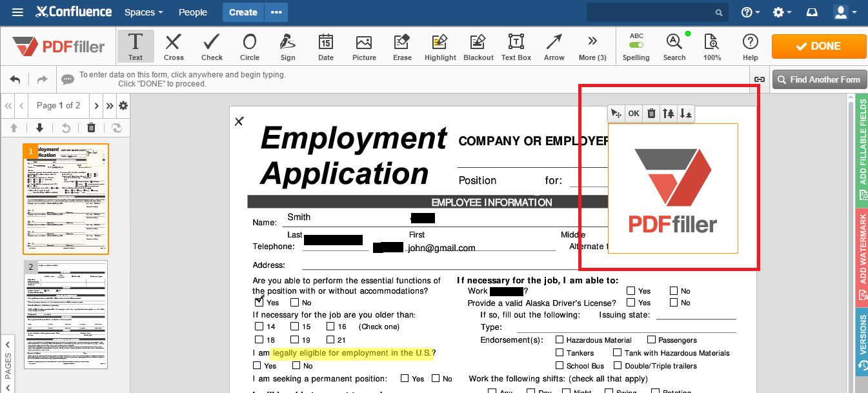Delete the selected picture object
This screenshot has width=868, height=393.
point(651,114)
